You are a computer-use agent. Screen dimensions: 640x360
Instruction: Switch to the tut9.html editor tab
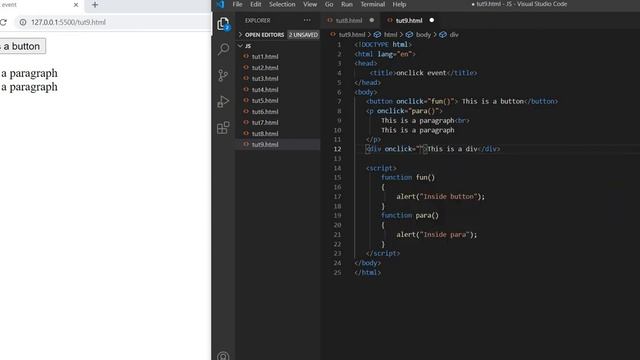coord(409,20)
